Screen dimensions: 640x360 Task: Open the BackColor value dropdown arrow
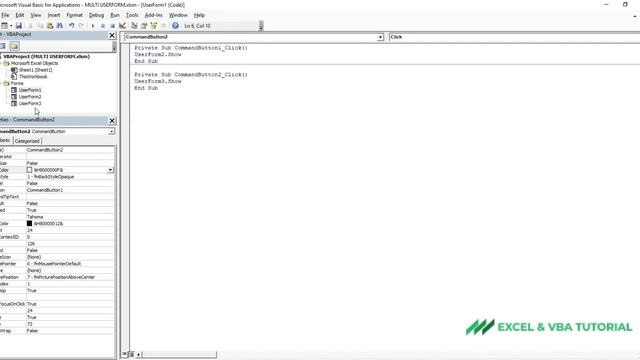click(110, 170)
